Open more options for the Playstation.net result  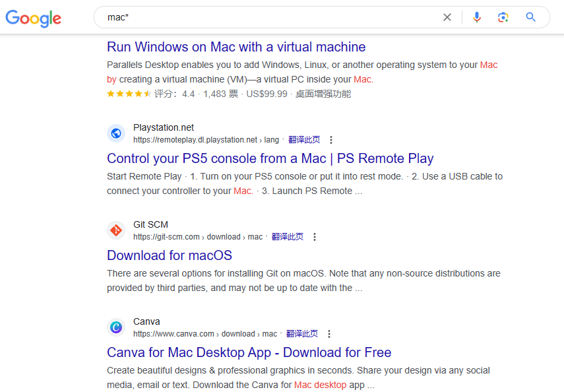(331, 140)
